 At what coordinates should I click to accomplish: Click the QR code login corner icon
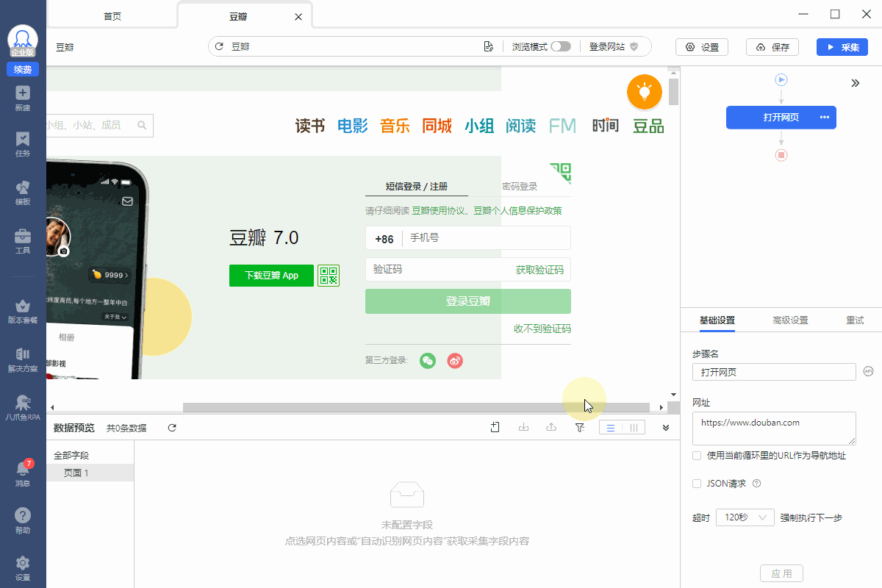(x=561, y=173)
